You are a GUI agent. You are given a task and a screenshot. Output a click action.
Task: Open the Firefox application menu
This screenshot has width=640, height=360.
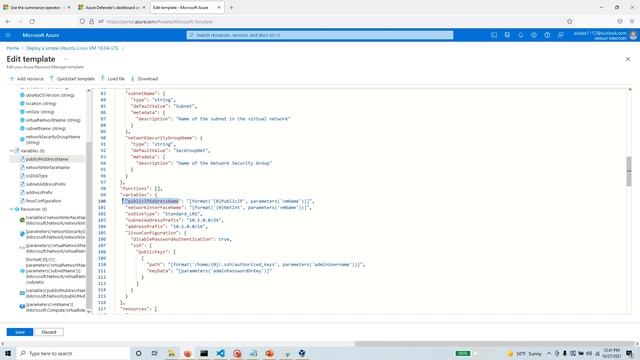click(x=632, y=21)
